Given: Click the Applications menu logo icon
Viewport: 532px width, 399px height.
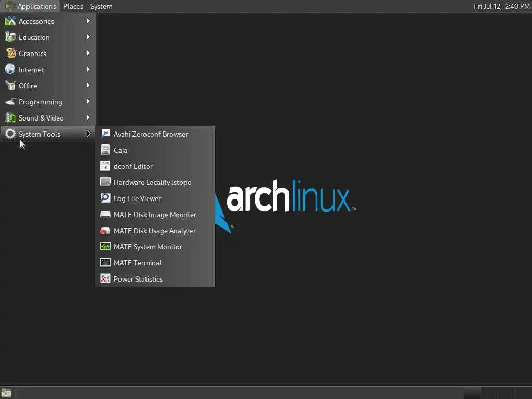Looking at the screenshot, I should [9, 6].
